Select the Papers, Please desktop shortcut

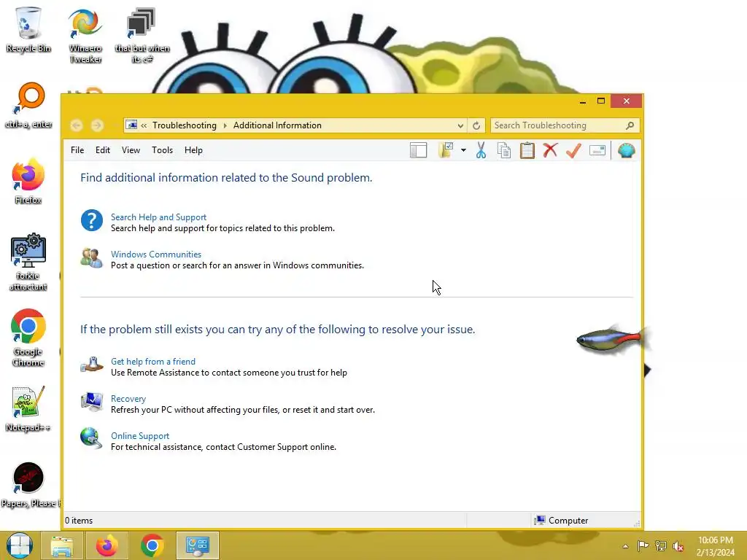pos(29,485)
